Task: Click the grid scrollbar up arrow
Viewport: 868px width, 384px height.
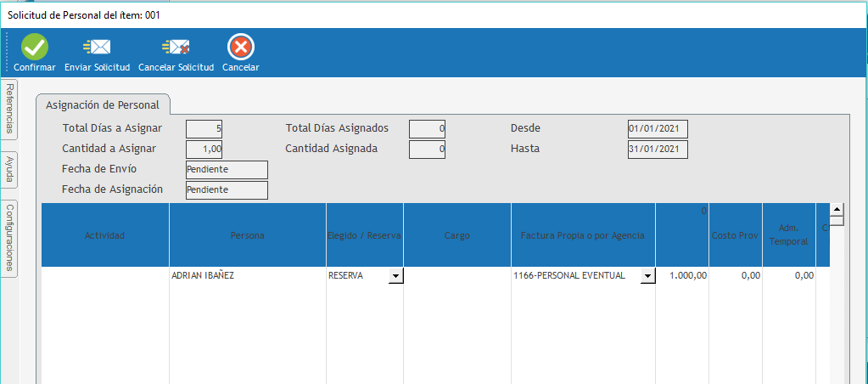Action: click(x=836, y=209)
